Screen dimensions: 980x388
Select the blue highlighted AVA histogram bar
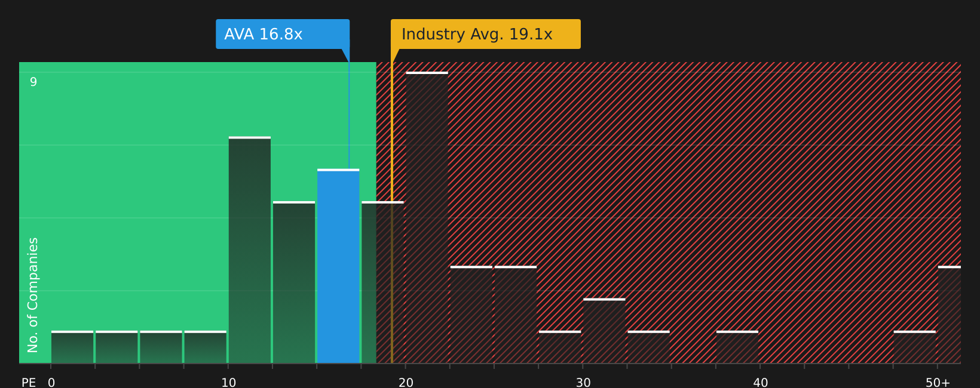[x=338, y=266]
